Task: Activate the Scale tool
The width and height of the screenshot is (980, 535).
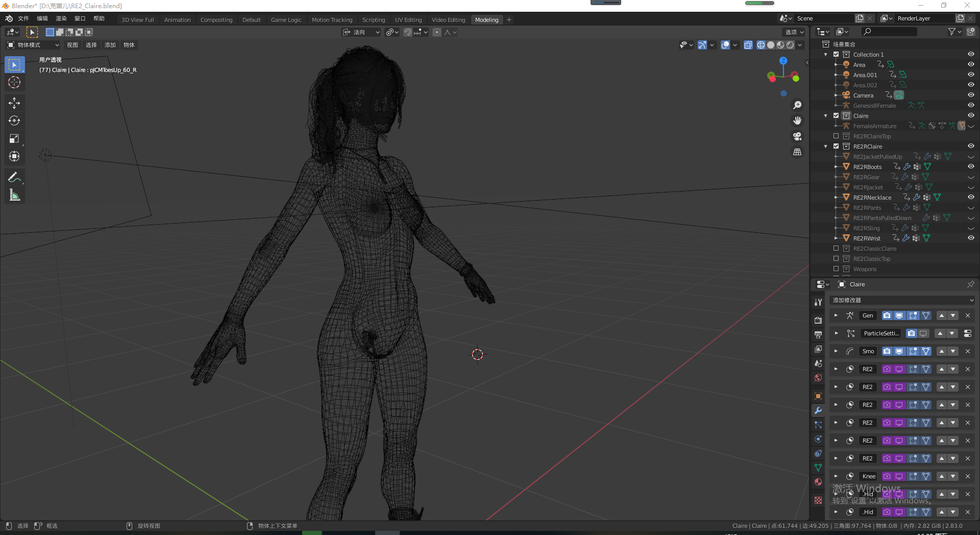Action: click(14, 138)
